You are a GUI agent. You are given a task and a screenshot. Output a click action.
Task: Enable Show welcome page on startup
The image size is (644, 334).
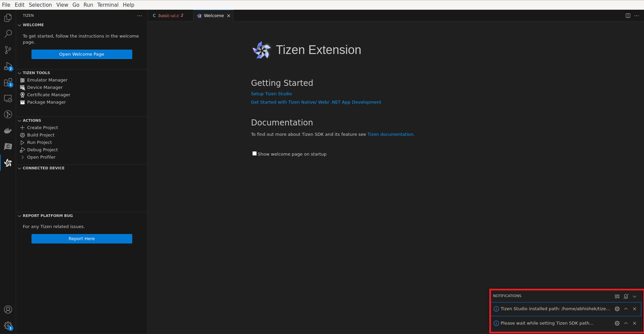(x=254, y=154)
